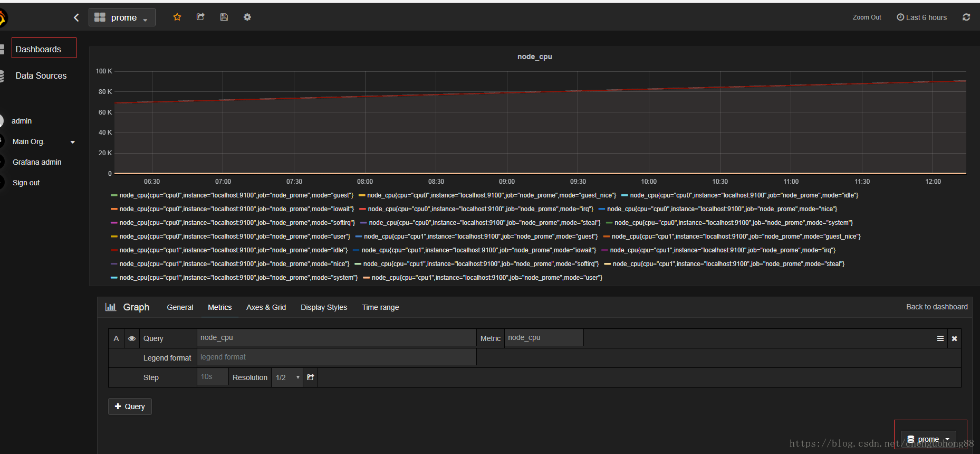
Task: Toggle the cpu1 user series in legend
Action: pos(483,278)
